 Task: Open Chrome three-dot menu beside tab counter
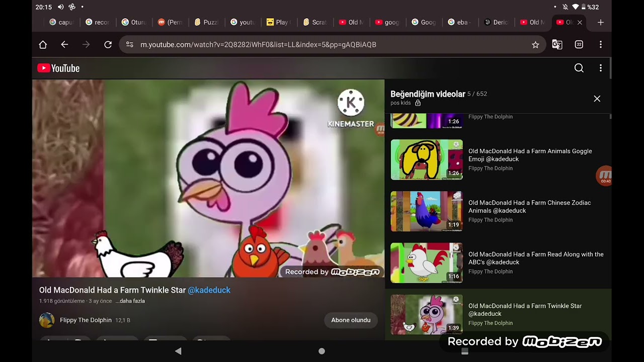tap(601, 45)
